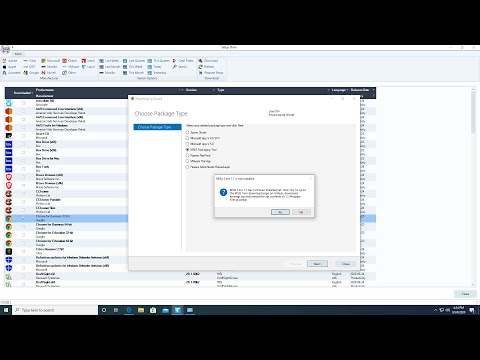480x360 pixels.
Task: Show items released Yesterday
Action: pos(157,73)
